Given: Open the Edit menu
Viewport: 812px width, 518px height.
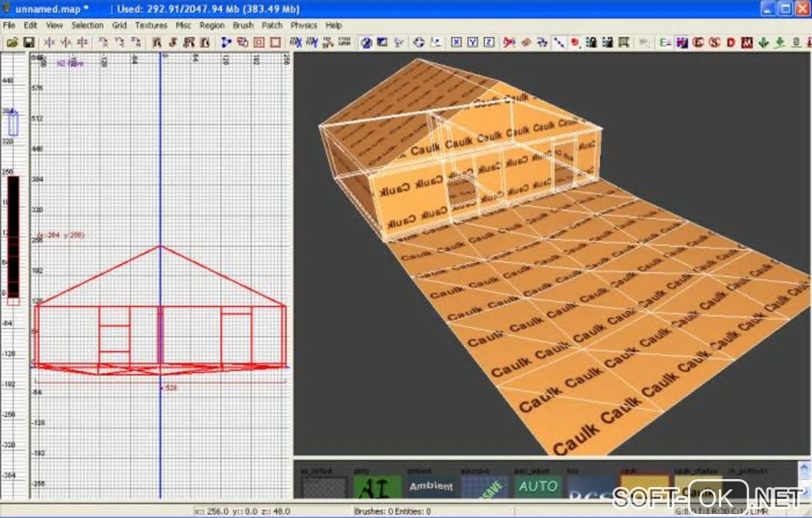Looking at the screenshot, I should pos(30,25).
